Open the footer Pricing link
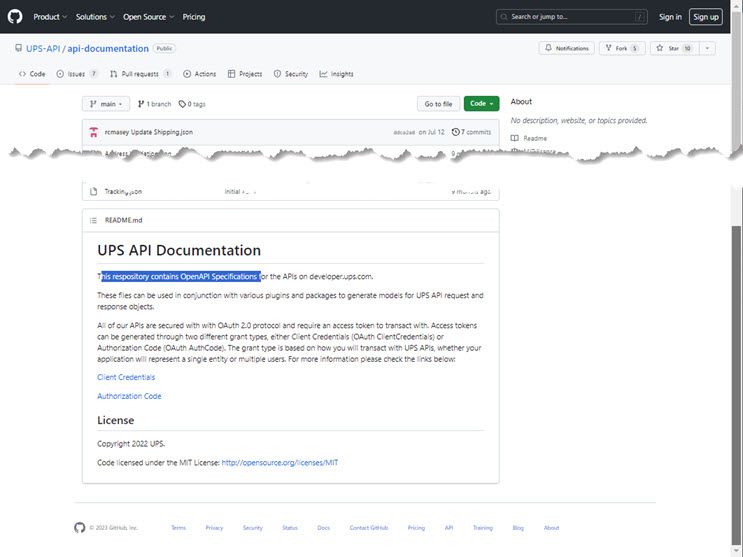 (417, 528)
